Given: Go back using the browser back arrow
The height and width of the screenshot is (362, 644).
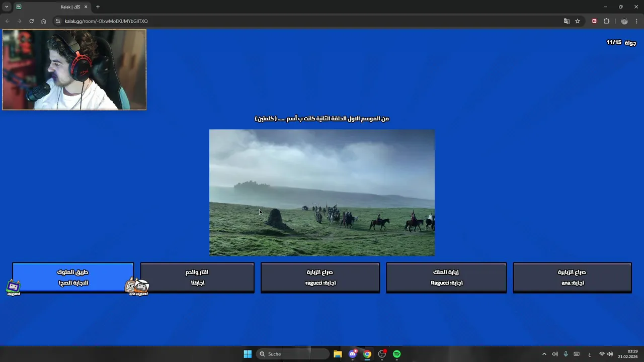Looking at the screenshot, I should click(x=7, y=21).
